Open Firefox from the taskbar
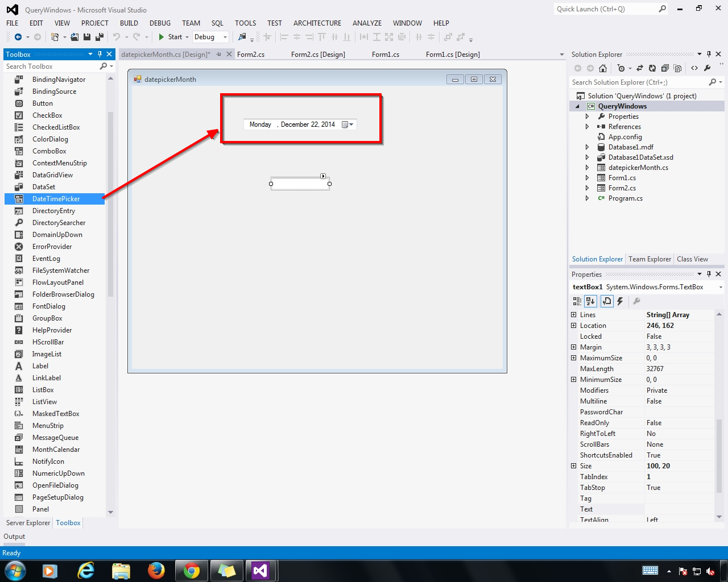 pos(156,570)
